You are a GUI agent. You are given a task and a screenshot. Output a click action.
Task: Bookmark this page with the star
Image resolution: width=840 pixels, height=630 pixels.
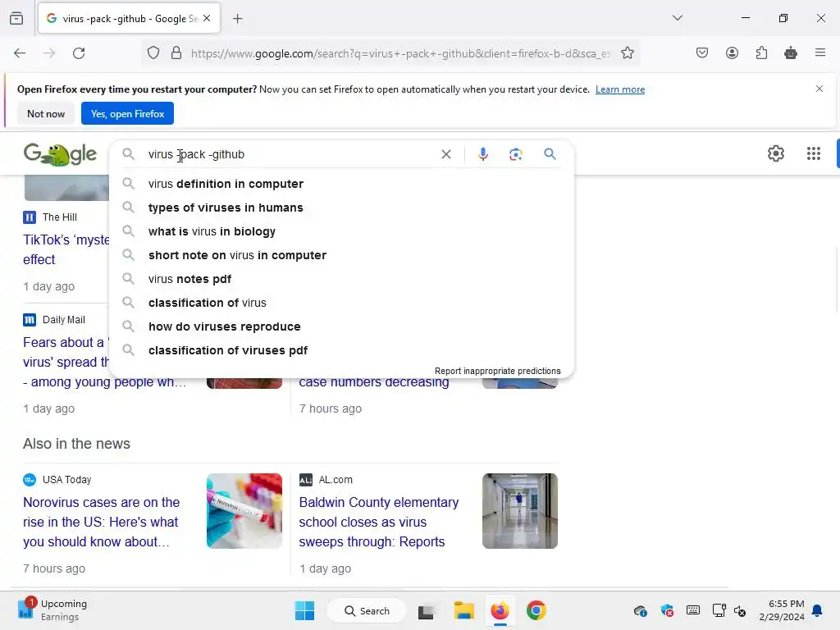coord(628,53)
